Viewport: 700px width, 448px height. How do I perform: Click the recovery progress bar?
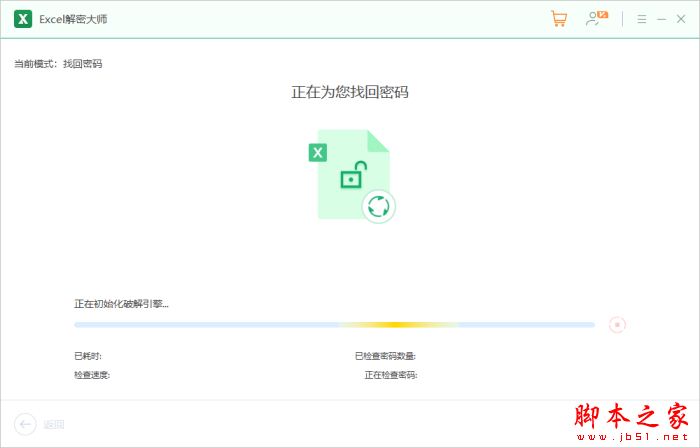[x=334, y=325]
